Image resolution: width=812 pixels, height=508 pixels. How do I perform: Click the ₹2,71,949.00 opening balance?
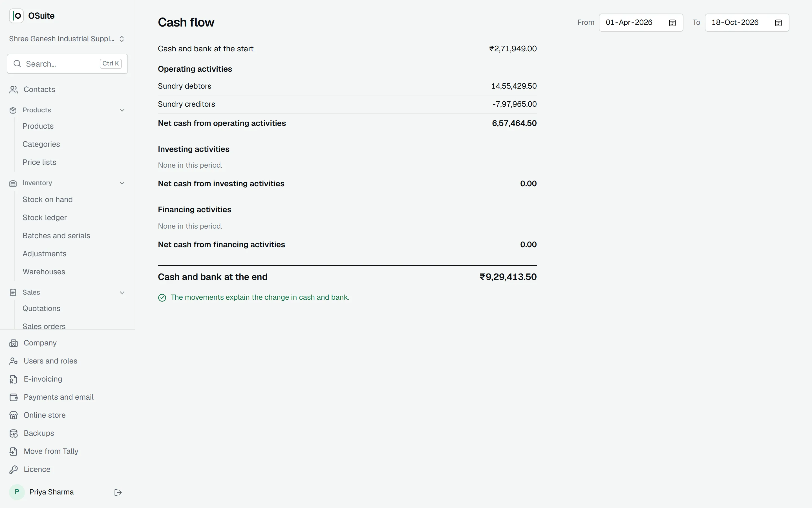pyautogui.click(x=513, y=49)
